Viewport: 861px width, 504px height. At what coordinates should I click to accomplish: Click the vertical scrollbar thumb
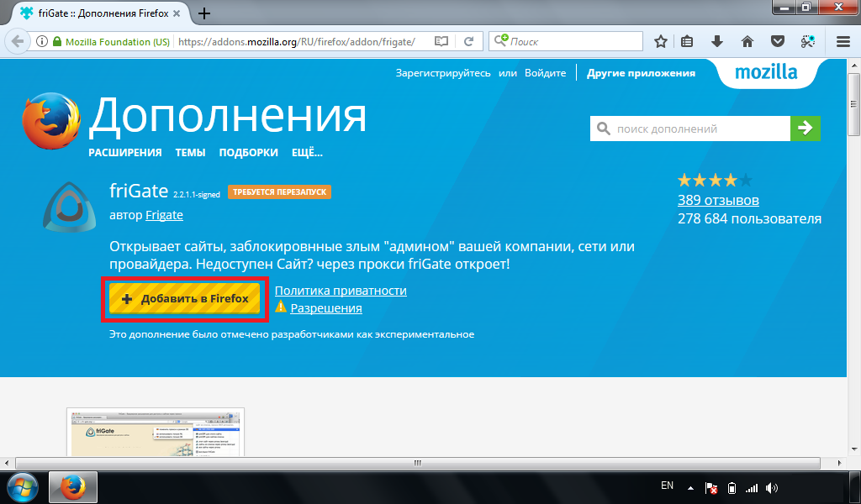854,103
